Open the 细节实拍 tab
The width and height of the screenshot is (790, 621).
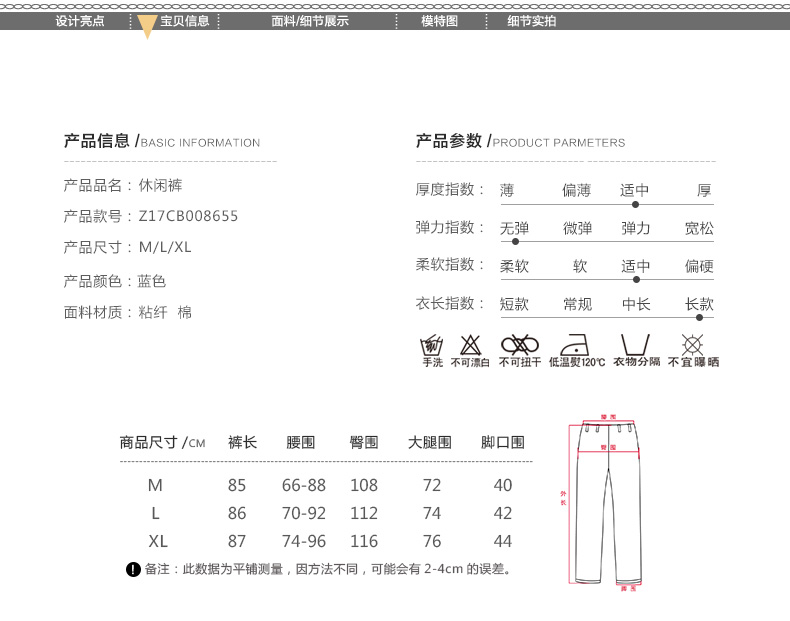click(x=532, y=21)
